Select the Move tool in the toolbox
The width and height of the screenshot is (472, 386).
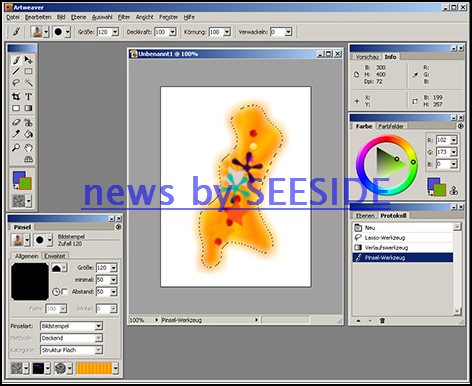tap(29, 60)
